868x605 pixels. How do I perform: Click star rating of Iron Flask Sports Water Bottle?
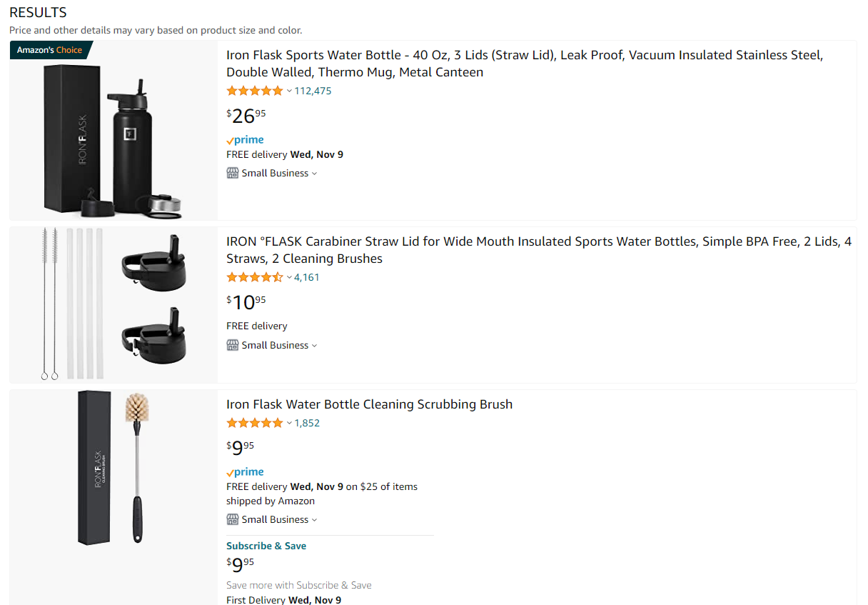click(255, 91)
